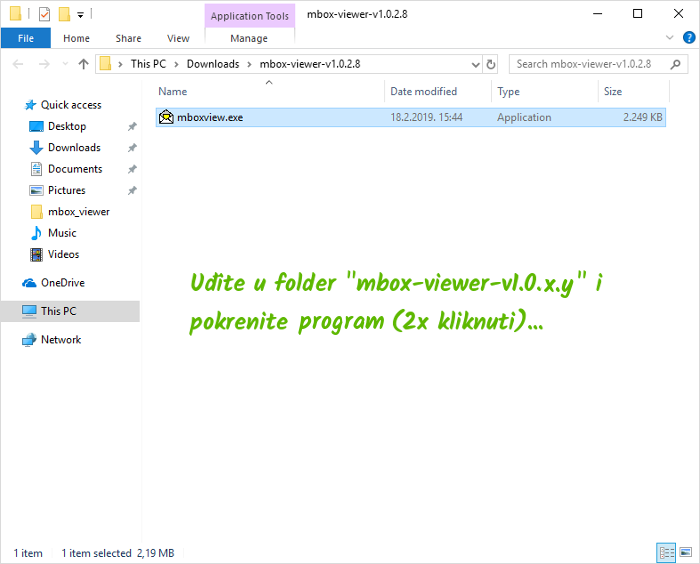Open Customize Quick Access Toolbar dropdown

pos(80,14)
